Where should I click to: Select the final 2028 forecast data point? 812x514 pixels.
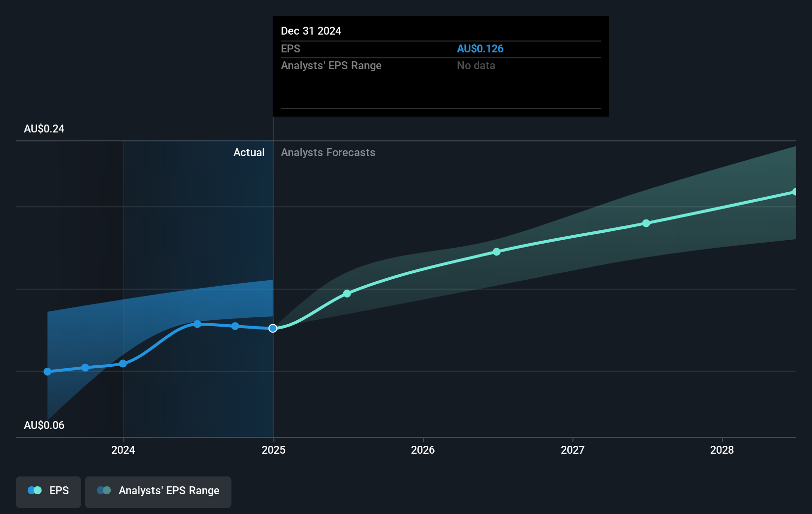pos(795,192)
